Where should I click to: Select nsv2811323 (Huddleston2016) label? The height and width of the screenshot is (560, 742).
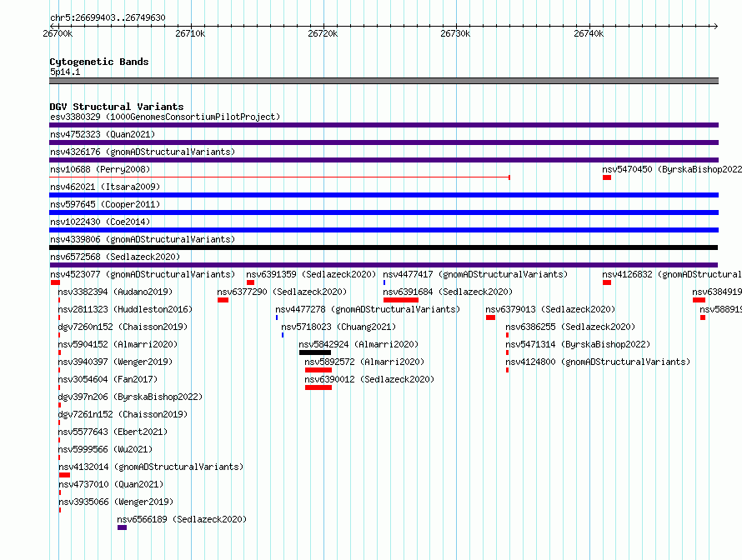click(125, 309)
